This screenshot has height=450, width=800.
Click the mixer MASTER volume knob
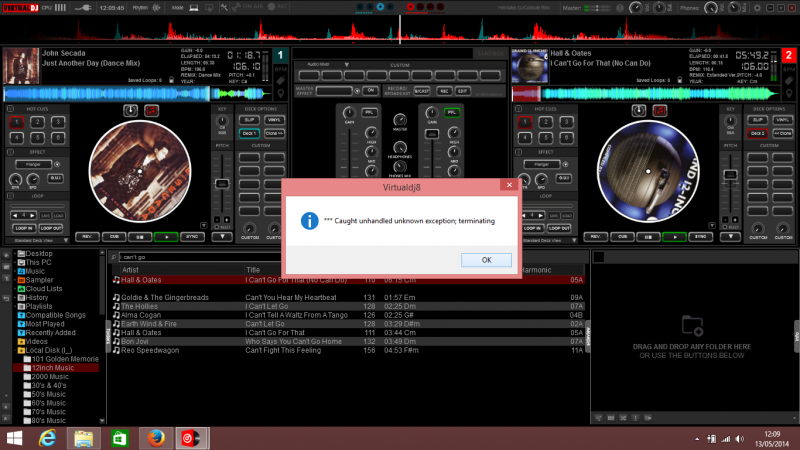coord(400,120)
